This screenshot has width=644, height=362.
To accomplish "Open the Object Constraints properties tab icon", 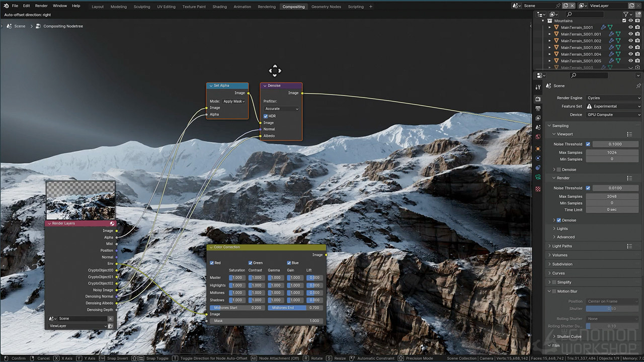I will pos(538,168).
